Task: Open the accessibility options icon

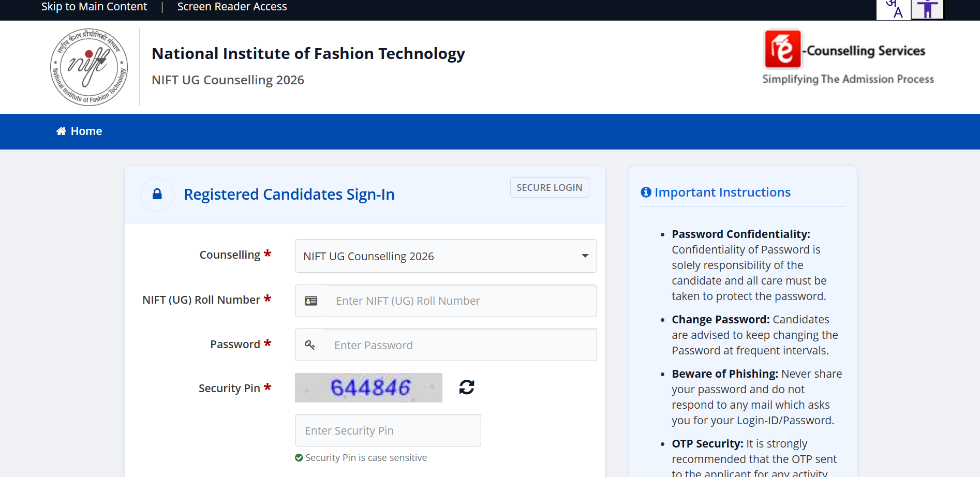Action: pyautogui.click(x=927, y=9)
